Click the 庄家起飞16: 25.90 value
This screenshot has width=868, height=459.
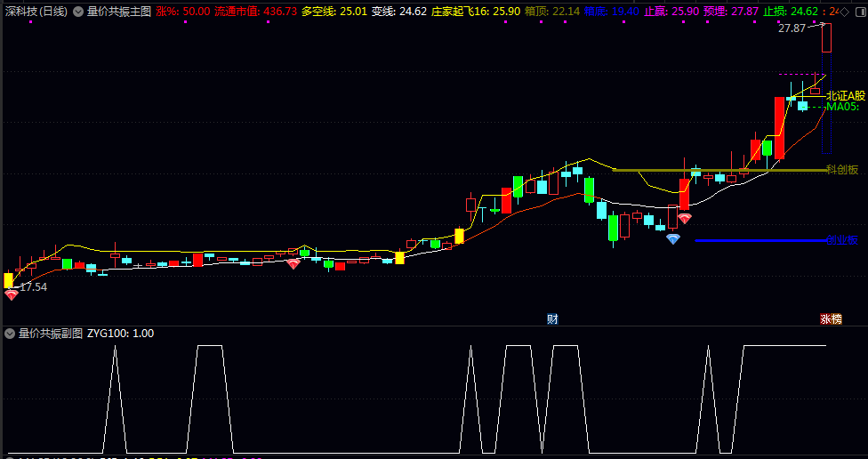(476, 12)
